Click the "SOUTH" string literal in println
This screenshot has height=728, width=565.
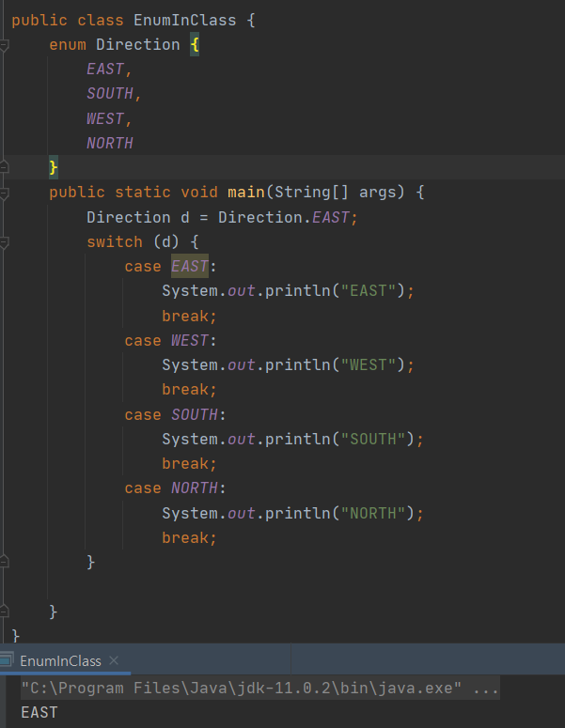click(x=373, y=440)
